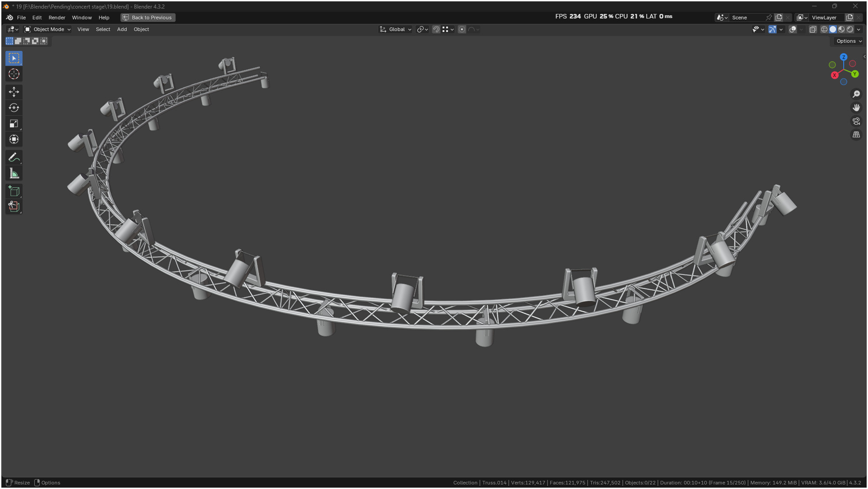Image resolution: width=868 pixels, height=489 pixels.
Task: Select the Rotate tool
Action: point(14,108)
